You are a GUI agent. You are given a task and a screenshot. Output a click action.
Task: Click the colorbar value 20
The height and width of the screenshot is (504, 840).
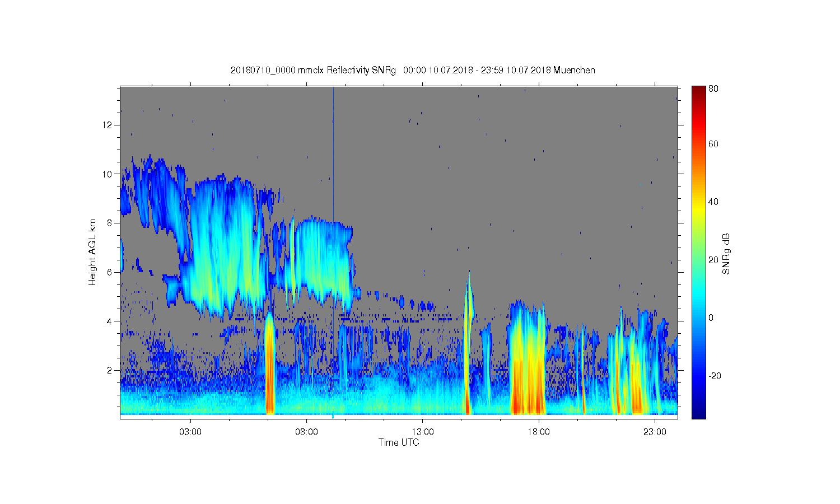[x=713, y=260]
